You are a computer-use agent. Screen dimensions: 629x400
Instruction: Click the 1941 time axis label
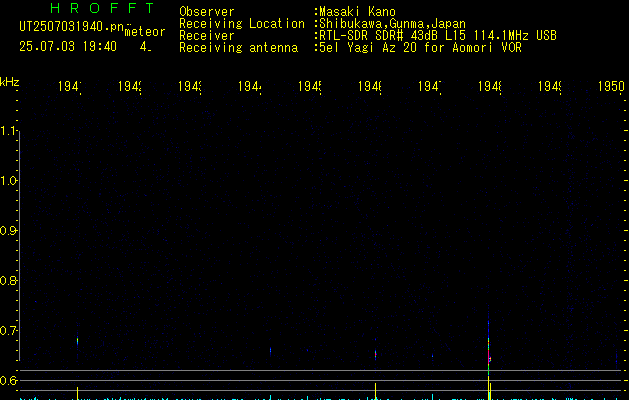69,86
